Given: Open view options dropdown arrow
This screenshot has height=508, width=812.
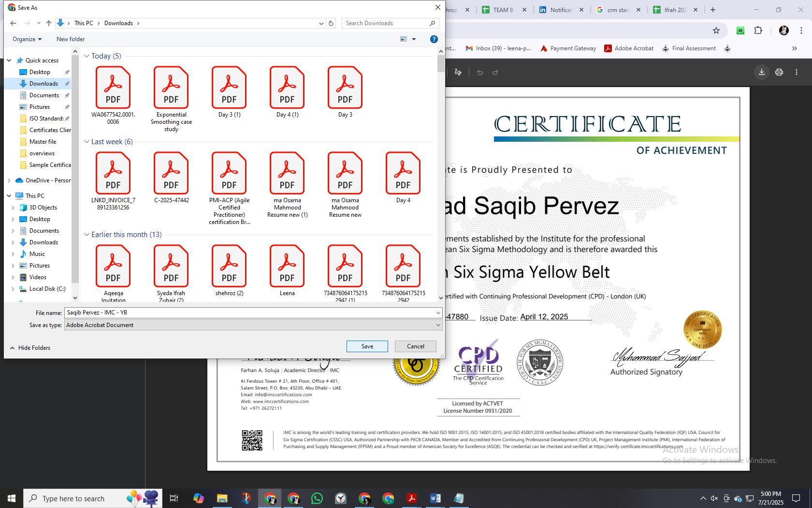Looking at the screenshot, I should [414, 39].
